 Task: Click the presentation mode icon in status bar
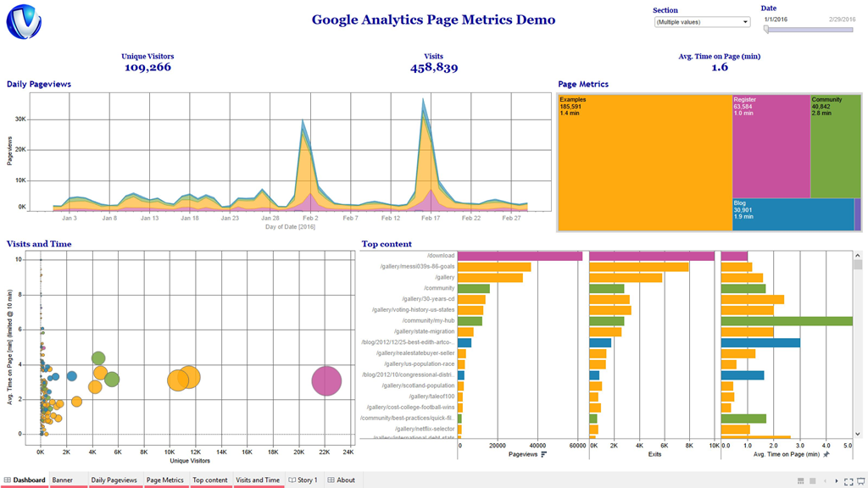click(x=860, y=480)
